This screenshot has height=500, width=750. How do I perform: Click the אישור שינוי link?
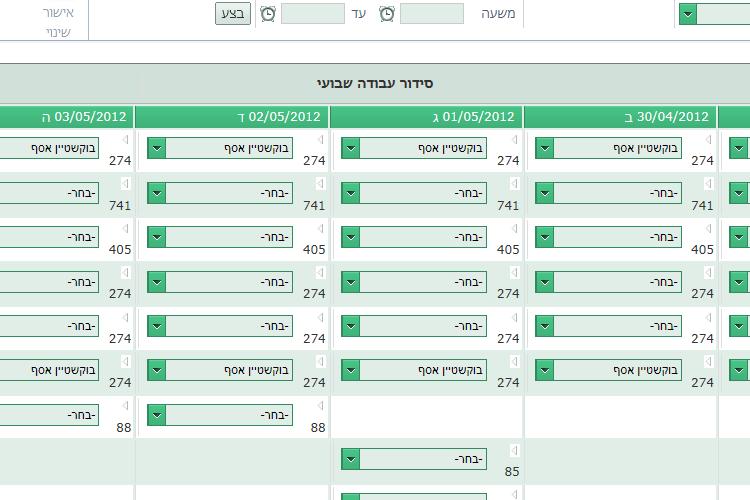pyautogui.click(x=58, y=22)
